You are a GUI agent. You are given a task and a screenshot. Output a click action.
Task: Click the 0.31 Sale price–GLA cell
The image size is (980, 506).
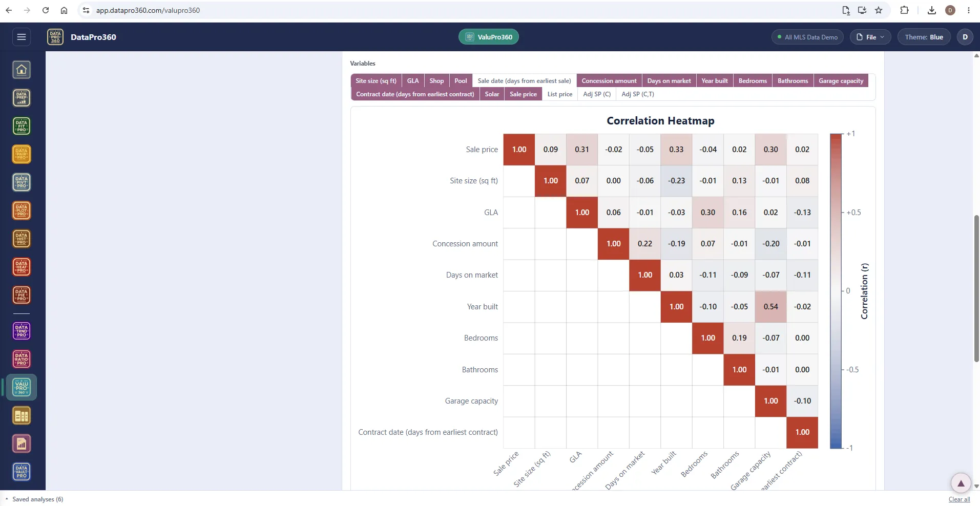pyautogui.click(x=582, y=150)
